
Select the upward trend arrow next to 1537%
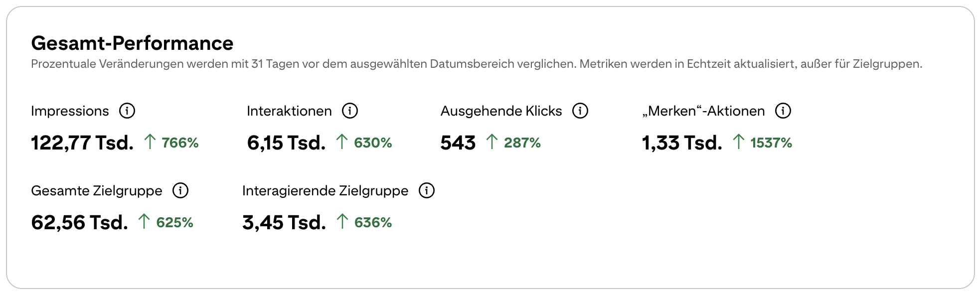738,143
